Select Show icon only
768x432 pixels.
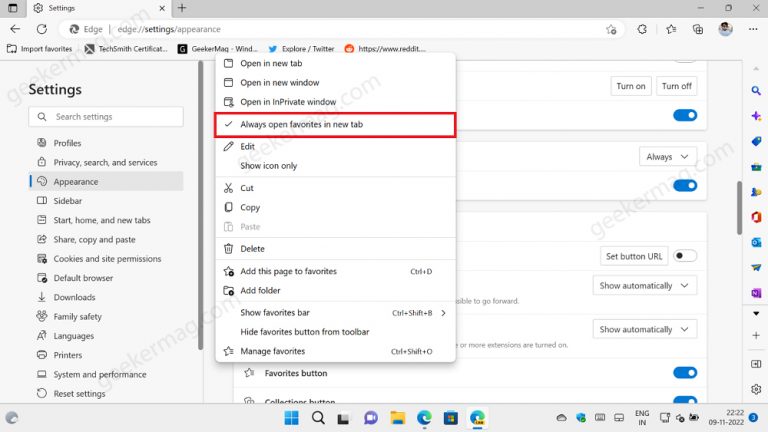335,166
